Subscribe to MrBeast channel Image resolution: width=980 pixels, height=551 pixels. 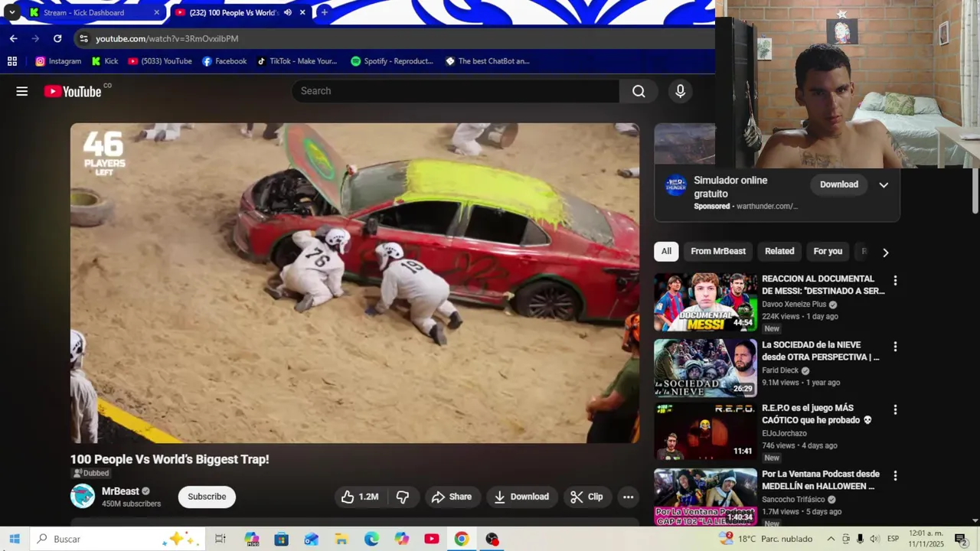tap(207, 497)
